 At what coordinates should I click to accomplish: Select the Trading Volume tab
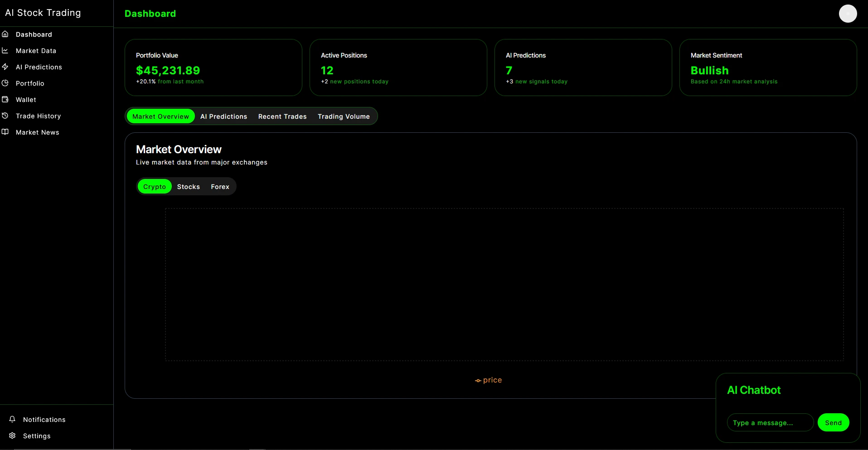point(344,116)
